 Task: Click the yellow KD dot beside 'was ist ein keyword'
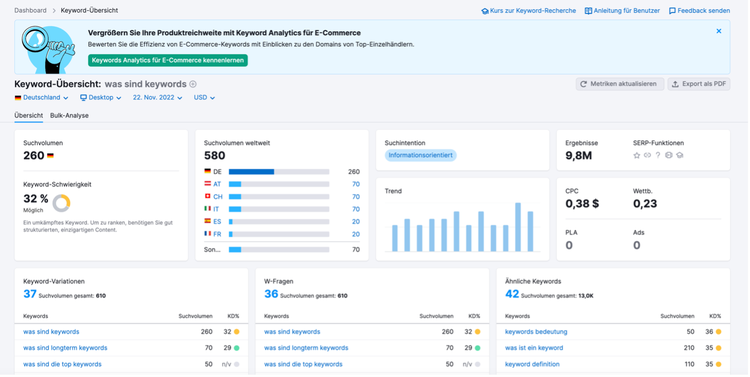point(718,348)
